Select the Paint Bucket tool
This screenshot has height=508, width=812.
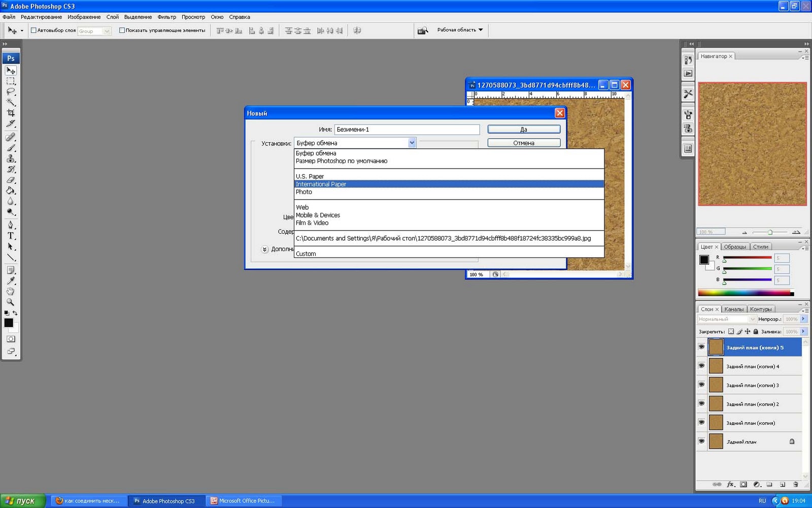11,190
